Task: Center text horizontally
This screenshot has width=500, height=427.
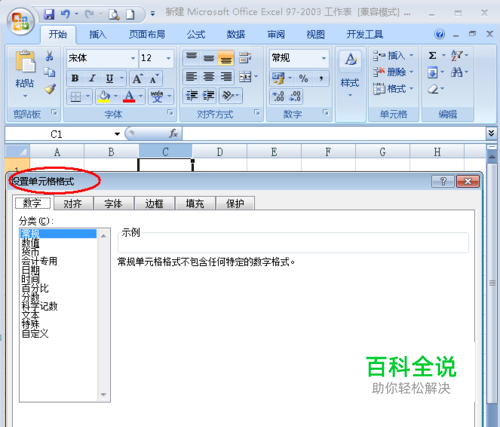Action: [209, 77]
